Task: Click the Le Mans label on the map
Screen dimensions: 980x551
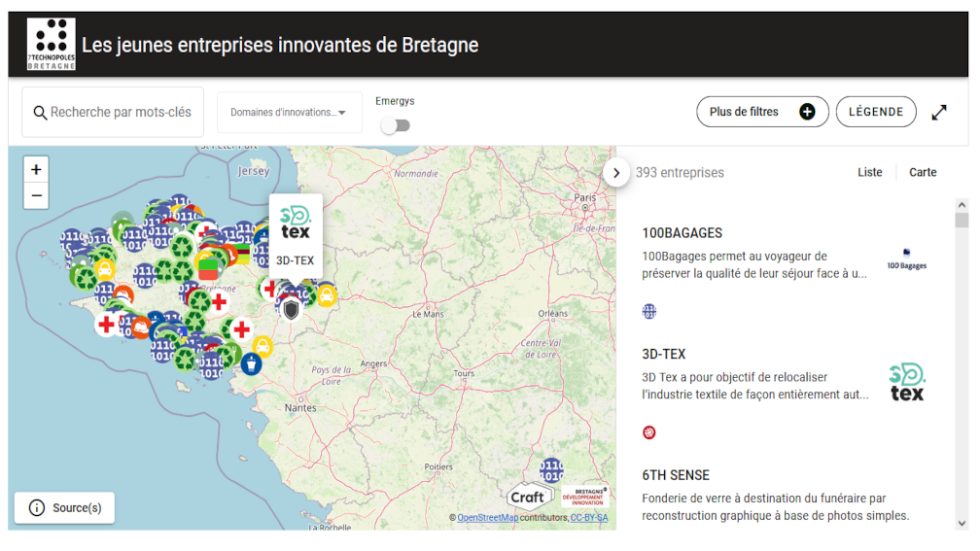Action: tap(428, 314)
